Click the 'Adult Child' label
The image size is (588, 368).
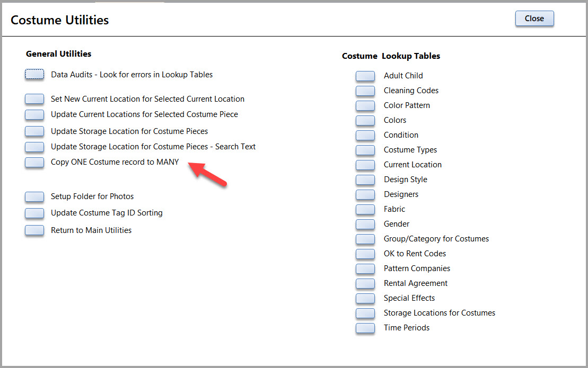[x=403, y=76]
